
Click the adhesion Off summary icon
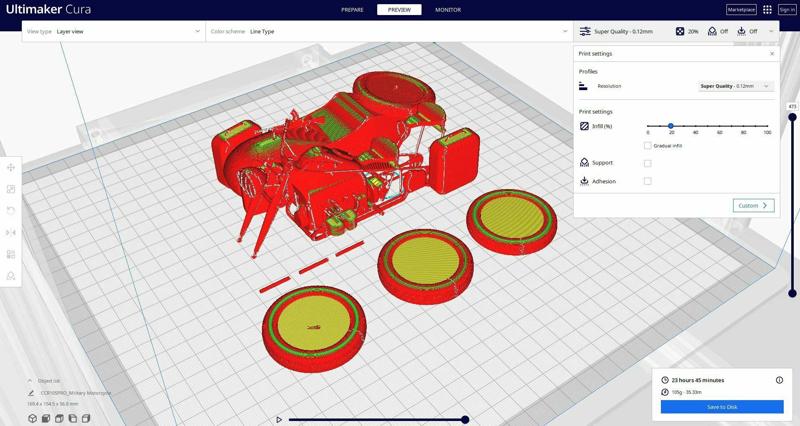click(741, 32)
